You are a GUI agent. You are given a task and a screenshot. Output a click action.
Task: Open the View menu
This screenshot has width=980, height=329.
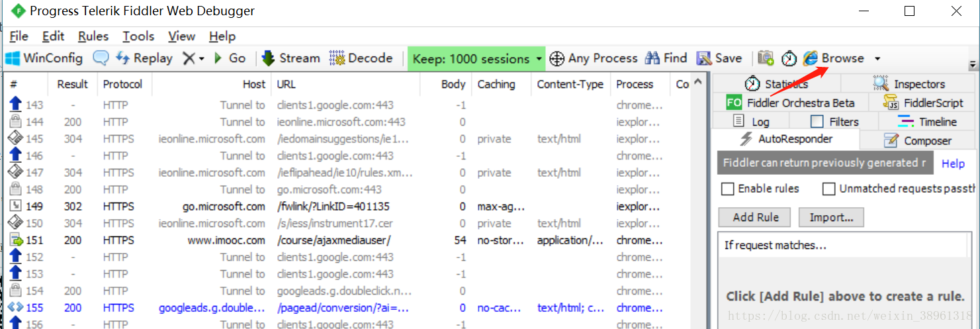[181, 36]
